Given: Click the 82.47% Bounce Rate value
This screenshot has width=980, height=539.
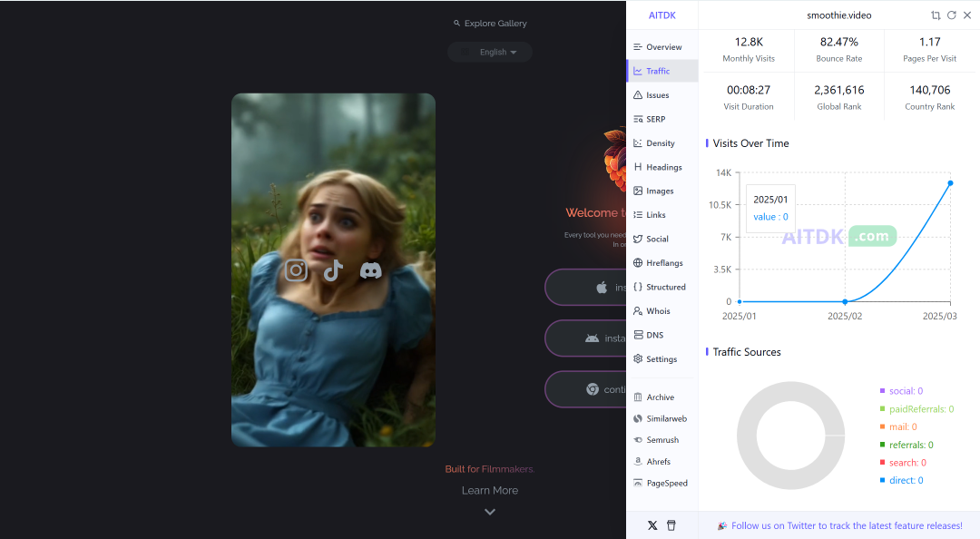Looking at the screenshot, I should point(838,42).
